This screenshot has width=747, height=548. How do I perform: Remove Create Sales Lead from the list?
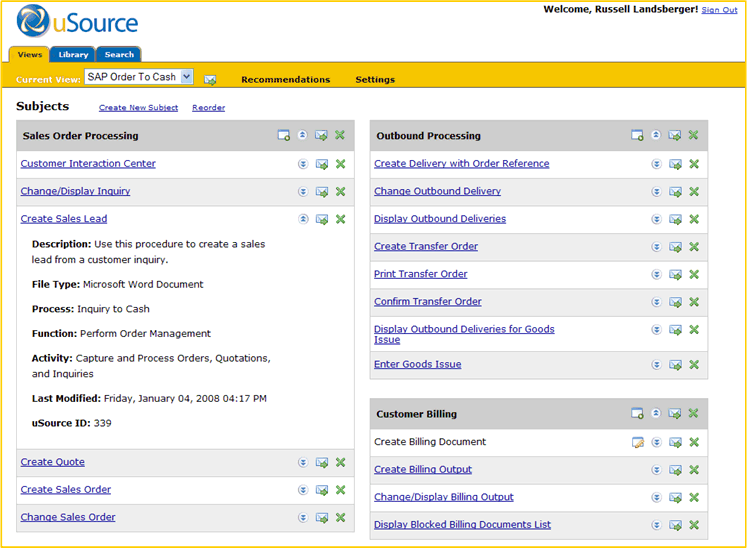point(341,219)
